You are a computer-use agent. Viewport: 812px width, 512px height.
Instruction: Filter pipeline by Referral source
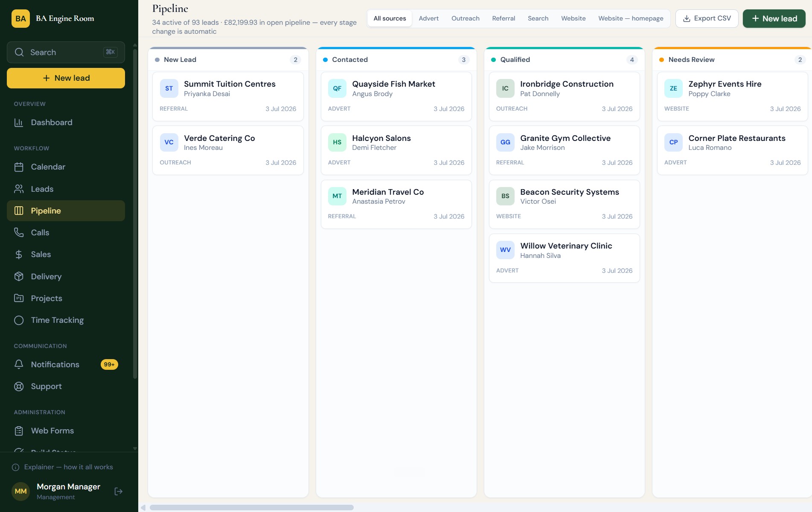503,18
